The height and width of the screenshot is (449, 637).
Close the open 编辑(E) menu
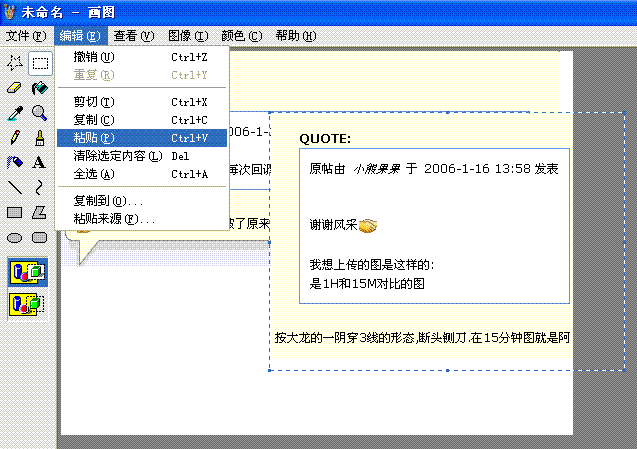[x=80, y=36]
